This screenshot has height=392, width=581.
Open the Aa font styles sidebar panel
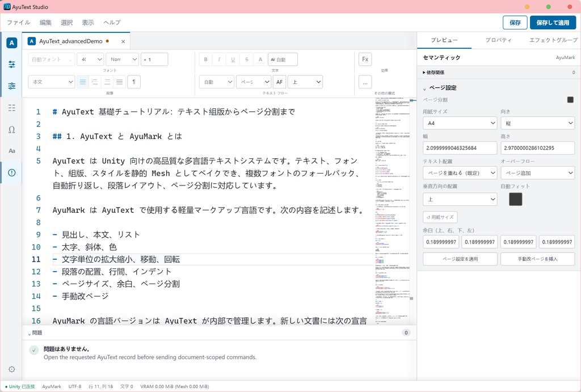12,151
